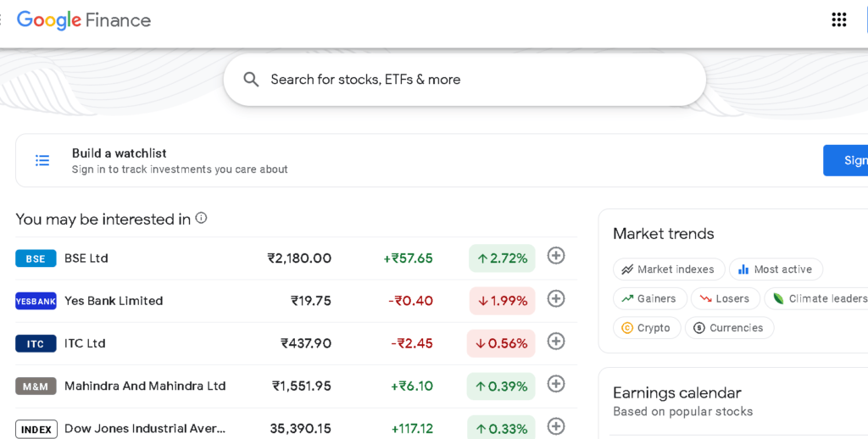Add Dow Jones Industrial with plus icon
The height and width of the screenshot is (439, 868).
pyautogui.click(x=556, y=426)
